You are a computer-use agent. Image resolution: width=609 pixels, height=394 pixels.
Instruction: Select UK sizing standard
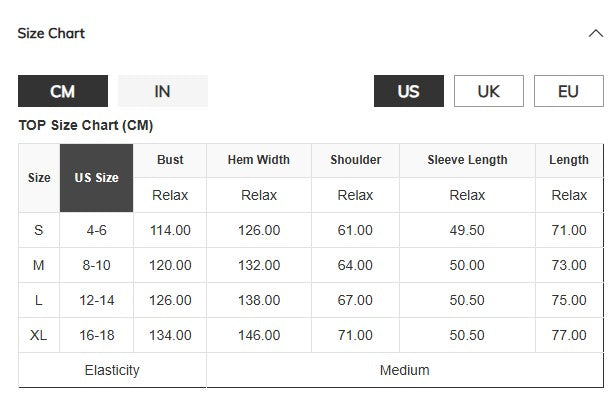tap(489, 91)
